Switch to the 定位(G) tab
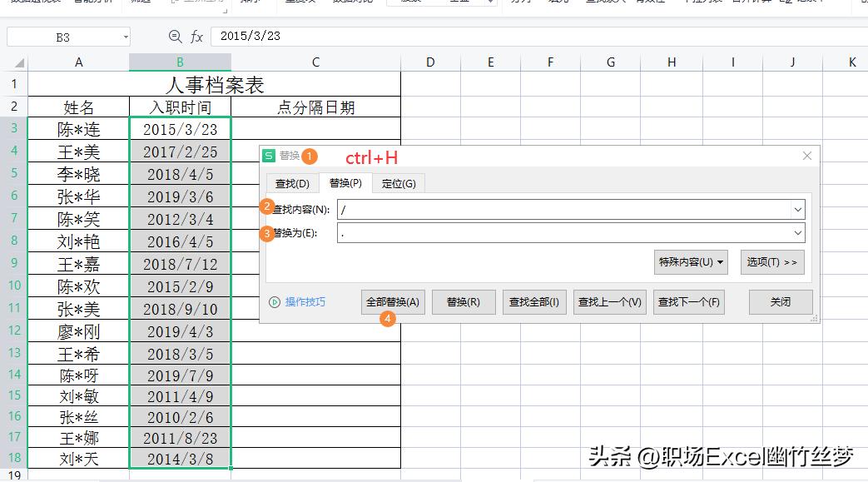The height and width of the screenshot is (482, 868). point(399,183)
